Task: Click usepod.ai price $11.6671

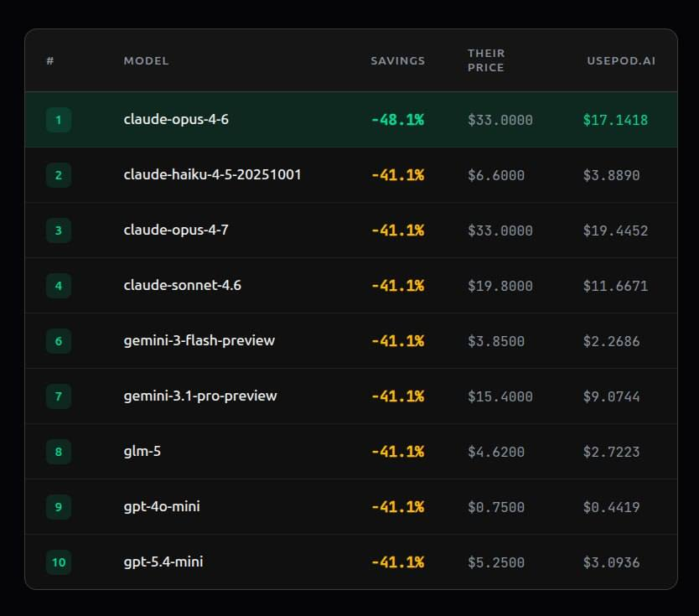Action: click(x=616, y=286)
